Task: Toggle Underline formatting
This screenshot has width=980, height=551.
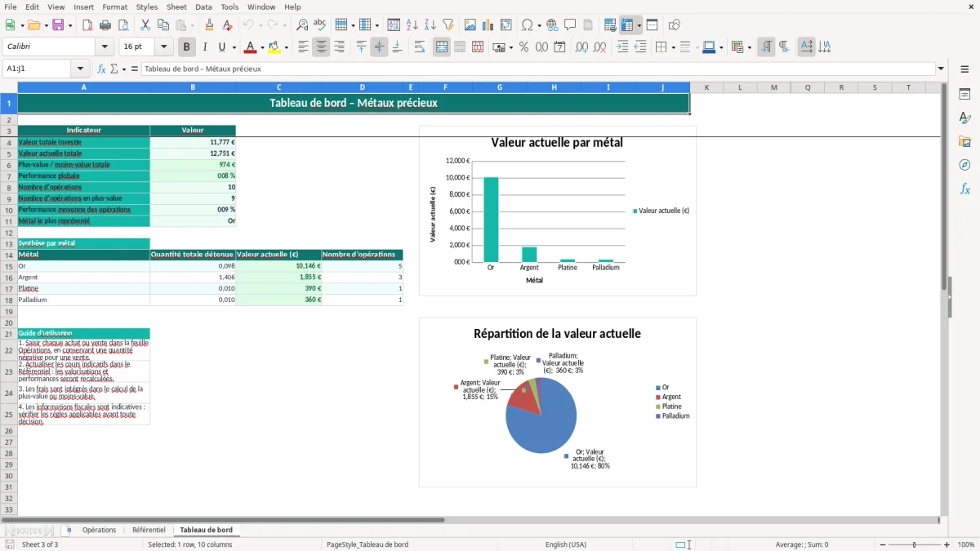Action: 222,47
